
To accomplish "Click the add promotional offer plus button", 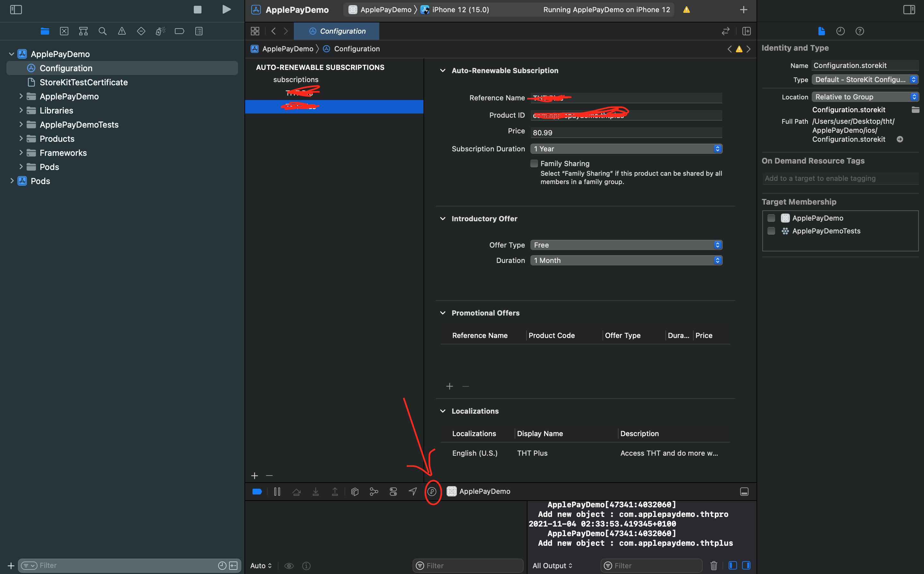I will (x=450, y=386).
